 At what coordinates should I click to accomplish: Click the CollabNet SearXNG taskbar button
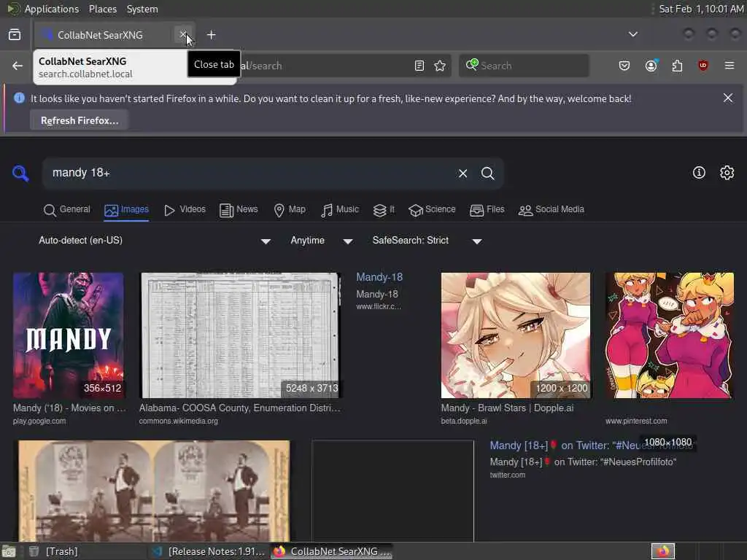point(332,551)
